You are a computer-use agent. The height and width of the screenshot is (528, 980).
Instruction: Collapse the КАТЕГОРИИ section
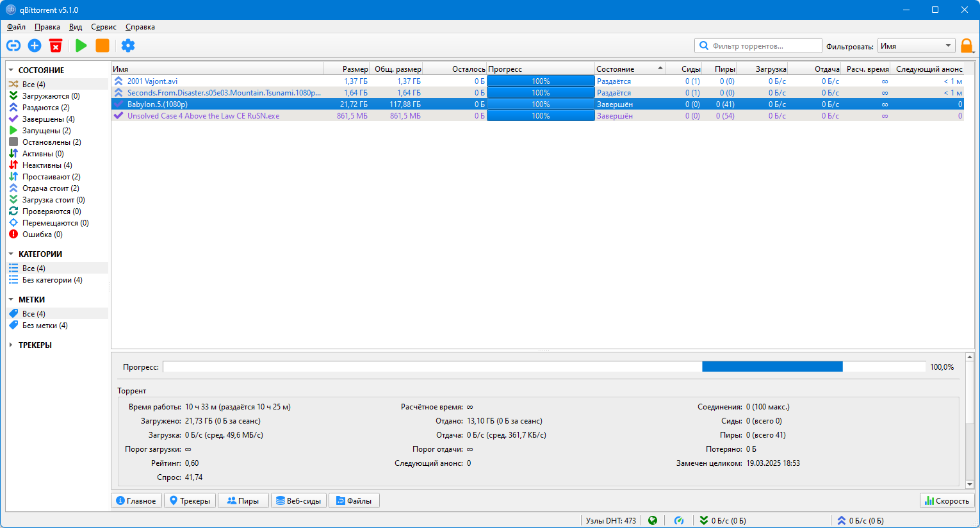point(11,254)
